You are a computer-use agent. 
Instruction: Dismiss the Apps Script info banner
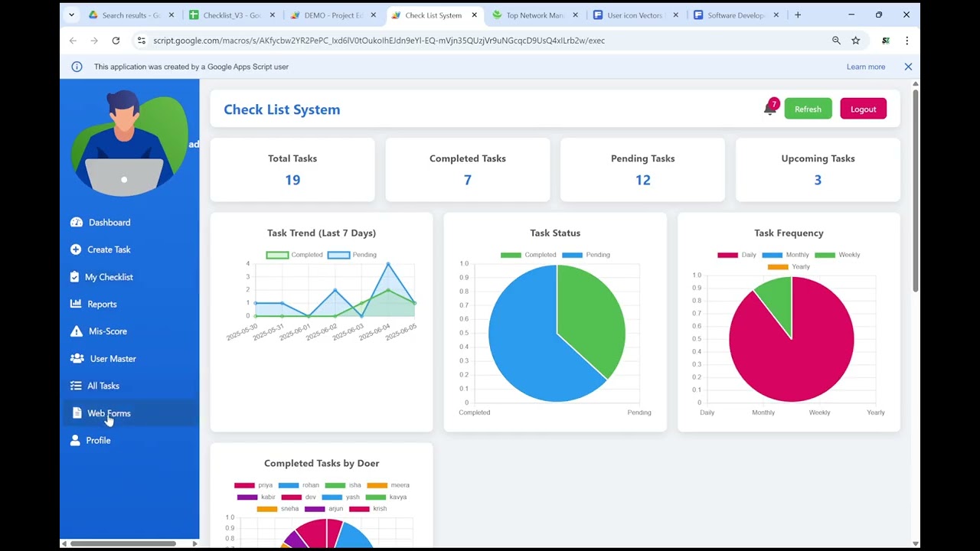tap(908, 67)
